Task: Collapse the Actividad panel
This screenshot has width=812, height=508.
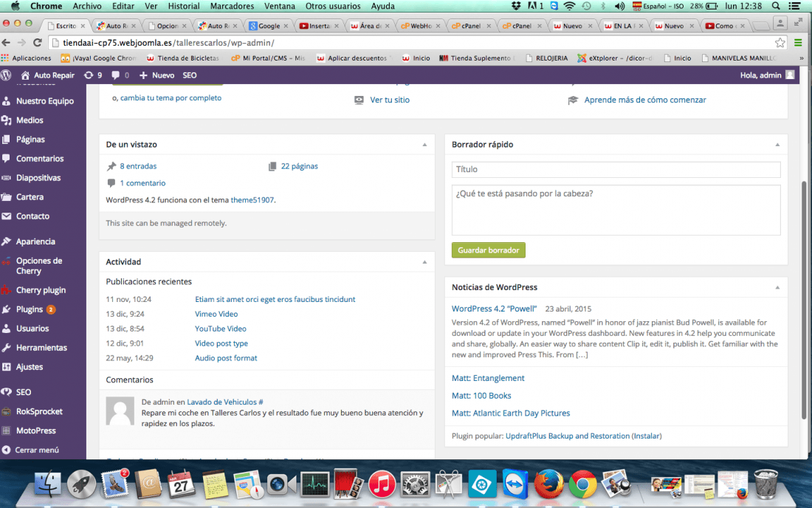Action: [x=424, y=262]
